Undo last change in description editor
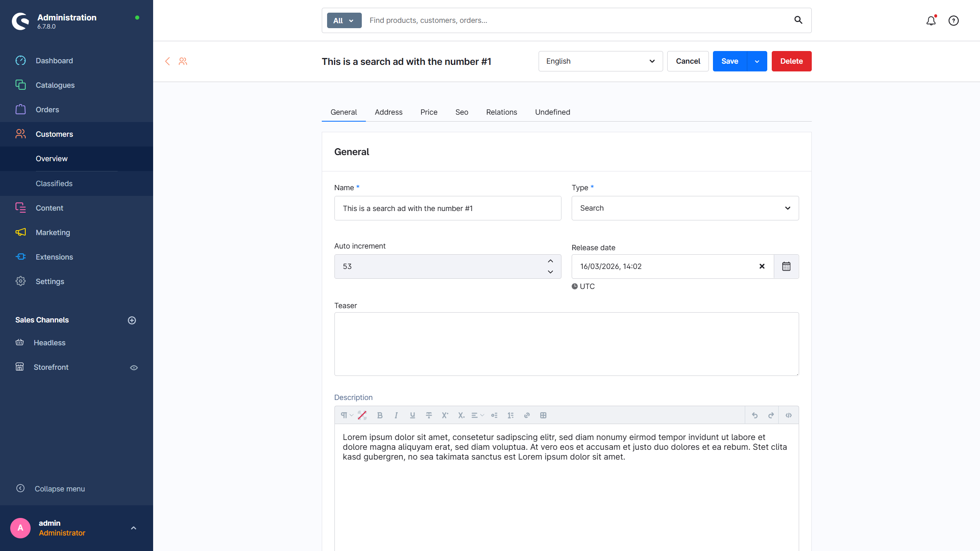The height and width of the screenshot is (551, 980). point(755,415)
